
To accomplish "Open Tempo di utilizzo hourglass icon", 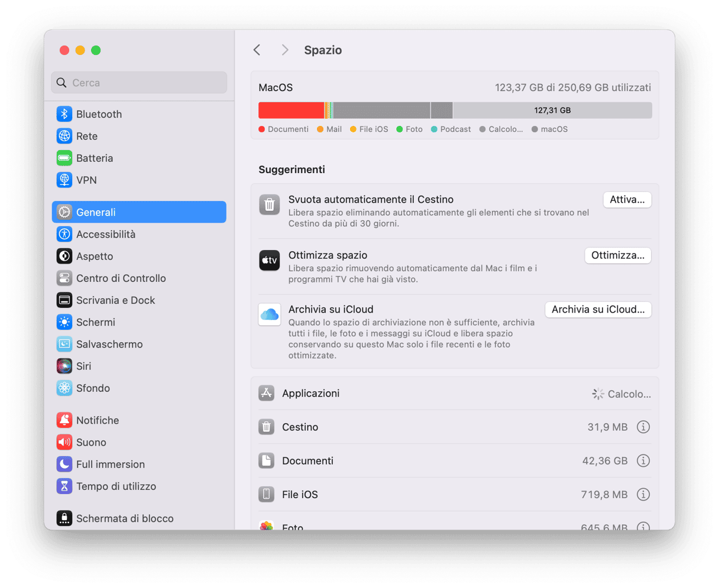I will tap(64, 486).
